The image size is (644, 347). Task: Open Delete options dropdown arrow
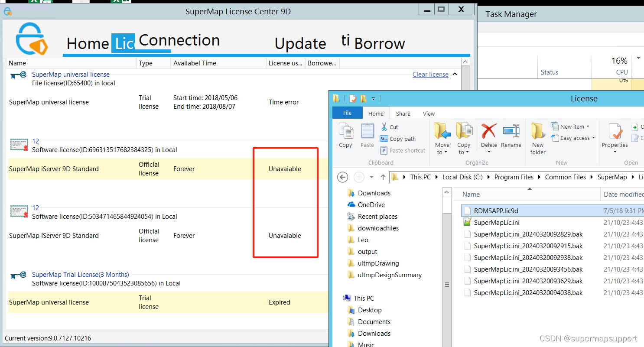click(489, 152)
